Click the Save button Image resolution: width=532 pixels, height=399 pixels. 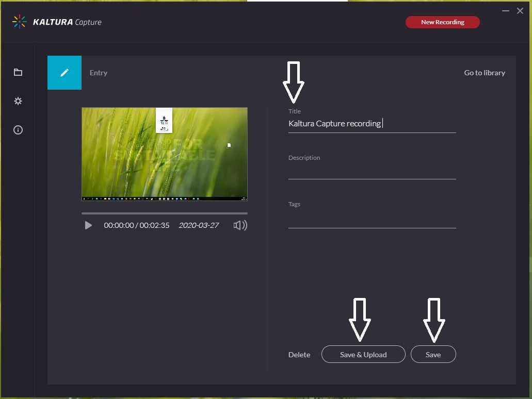point(433,354)
